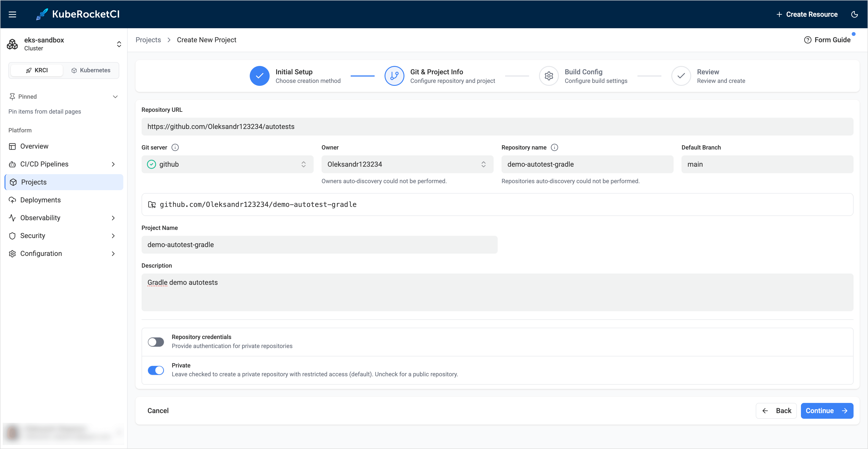Select Projects in sidebar
868x449 pixels.
pos(64,182)
